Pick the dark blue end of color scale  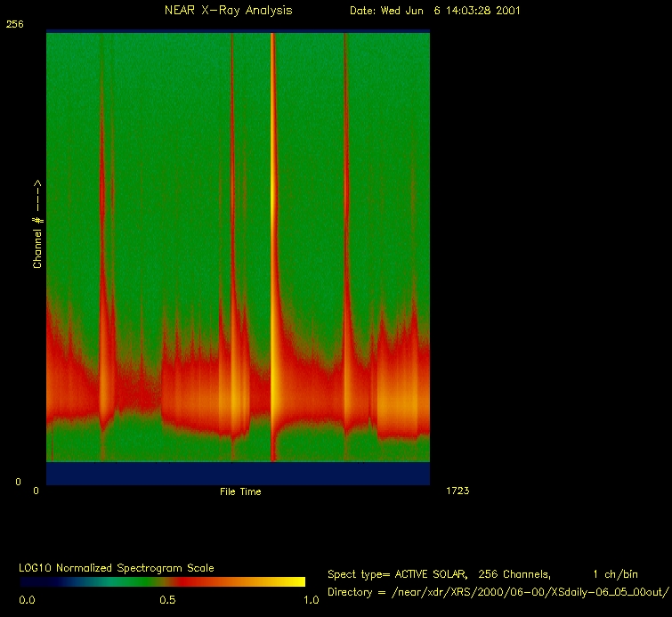31,581
